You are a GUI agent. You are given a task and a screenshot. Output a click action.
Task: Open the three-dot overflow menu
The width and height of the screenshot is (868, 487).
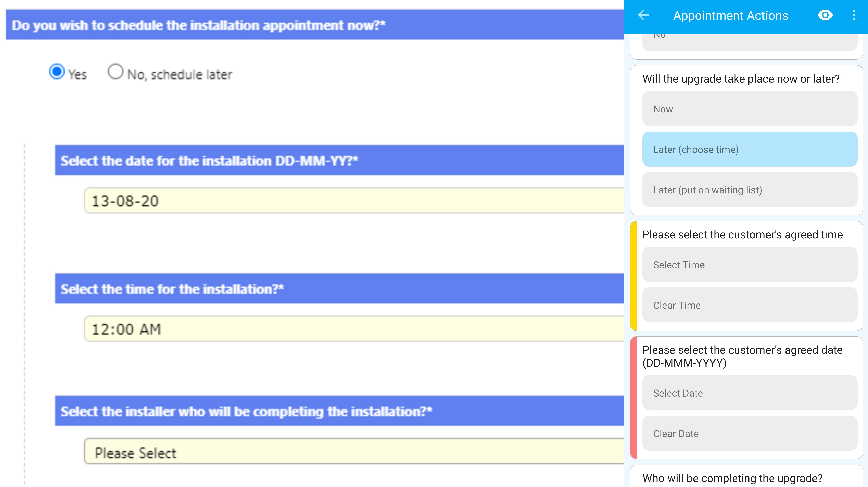click(854, 15)
